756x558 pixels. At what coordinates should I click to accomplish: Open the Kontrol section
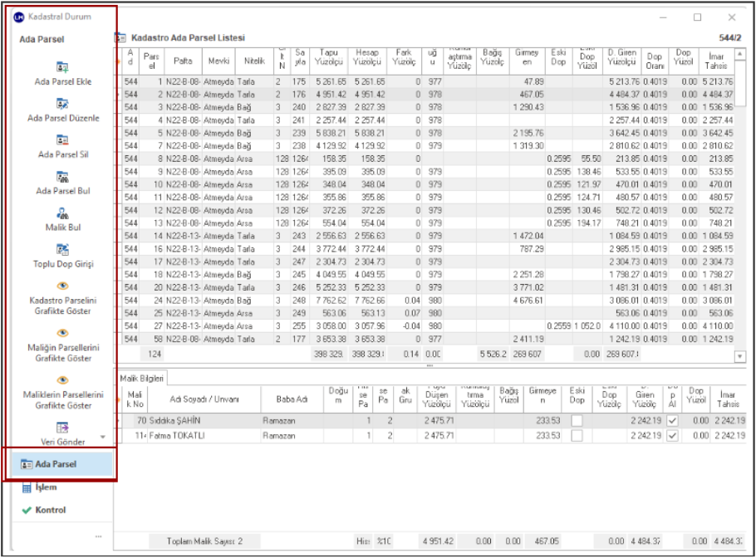(x=50, y=510)
